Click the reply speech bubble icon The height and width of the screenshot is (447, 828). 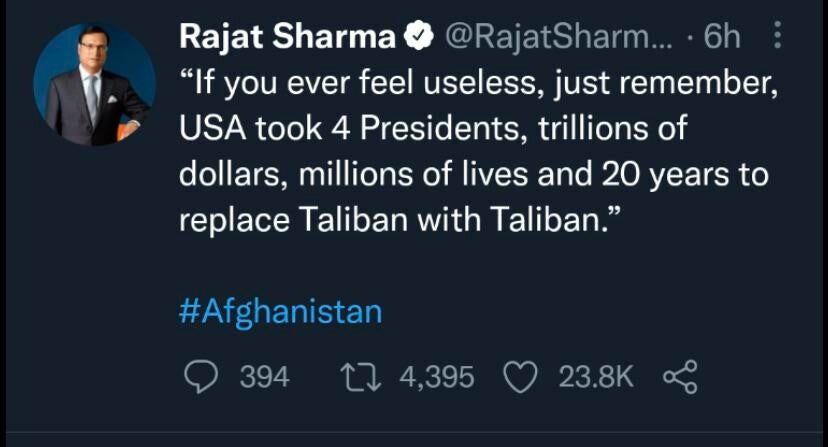coord(201,377)
